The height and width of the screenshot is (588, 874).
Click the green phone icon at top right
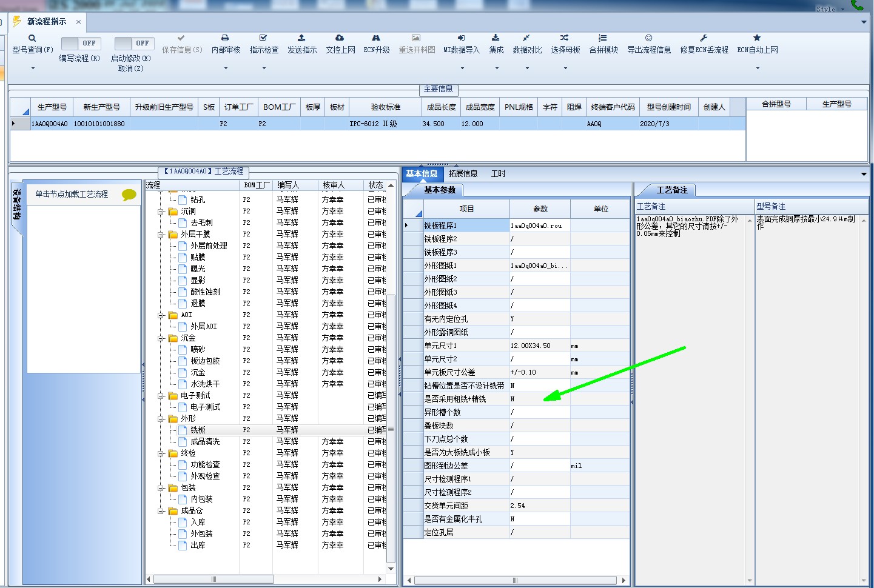click(857, 5)
